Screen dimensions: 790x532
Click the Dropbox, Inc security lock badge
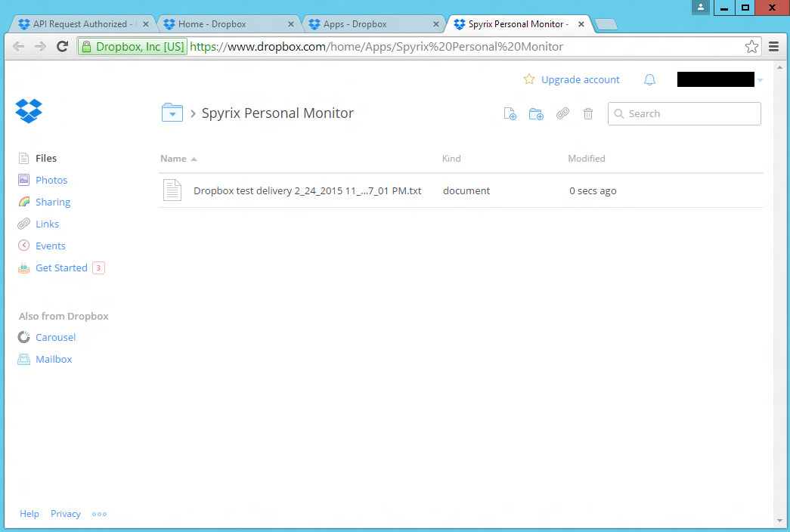pyautogui.click(x=132, y=47)
